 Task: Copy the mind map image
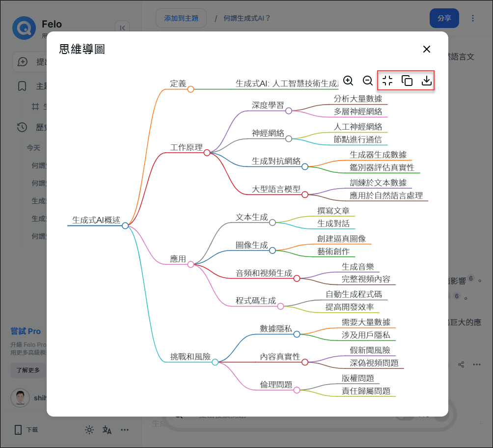[x=407, y=81]
